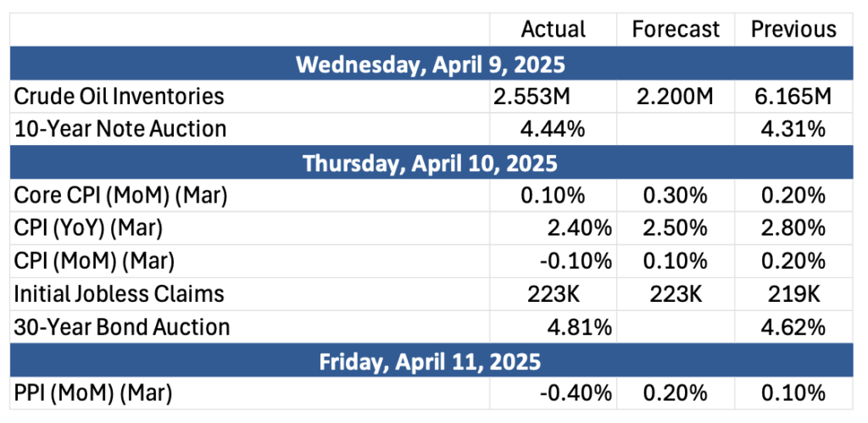Select the Actual column header cell
Screen dimensions: 868x423
click(553, 30)
